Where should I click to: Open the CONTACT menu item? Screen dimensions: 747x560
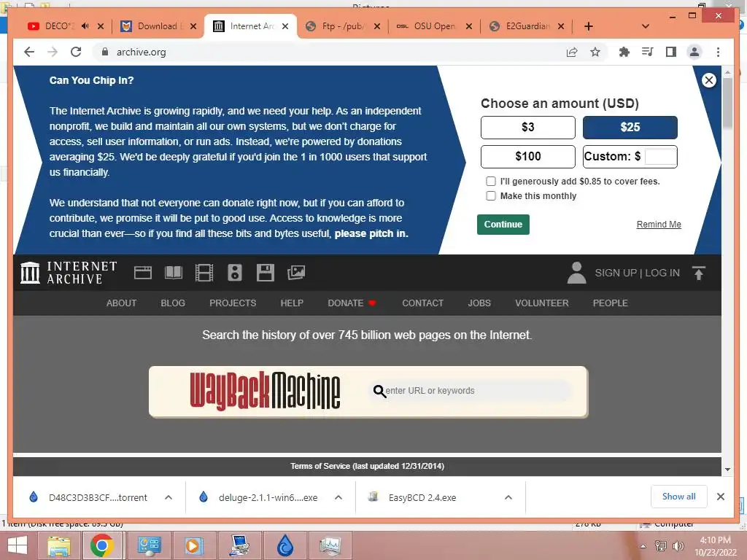point(422,303)
